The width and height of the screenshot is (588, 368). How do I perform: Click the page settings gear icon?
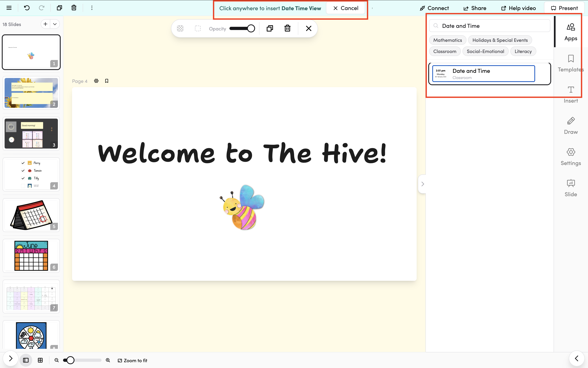pos(96,81)
